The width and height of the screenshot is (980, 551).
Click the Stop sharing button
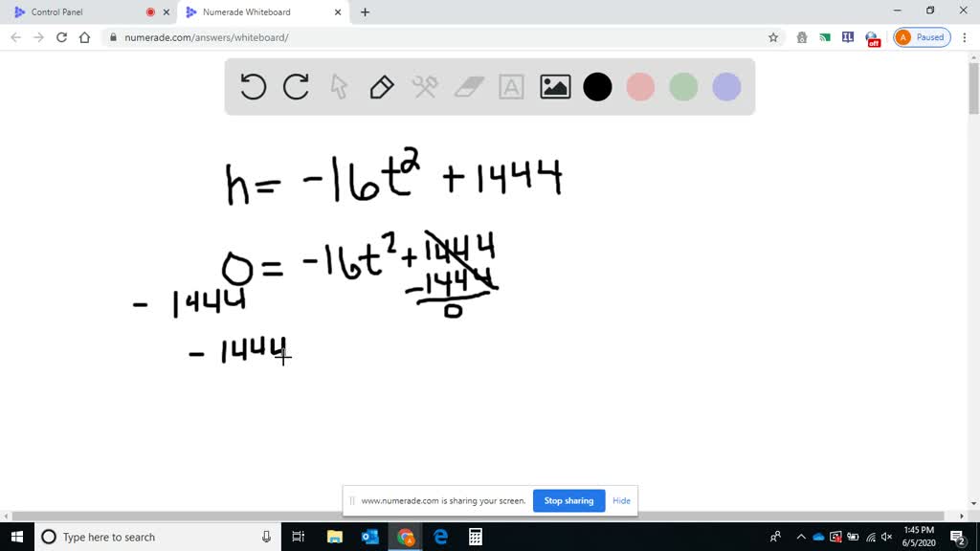[568, 500]
